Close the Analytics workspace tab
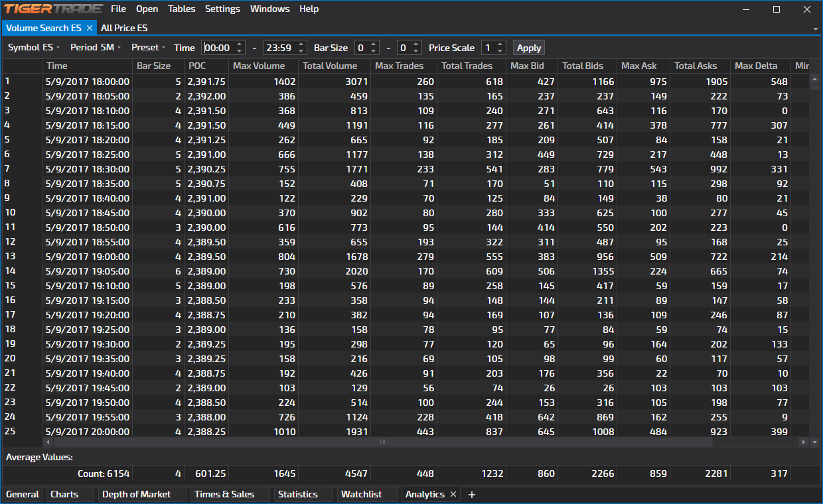This screenshot has height=504, width=823. [x=453, y=494]
